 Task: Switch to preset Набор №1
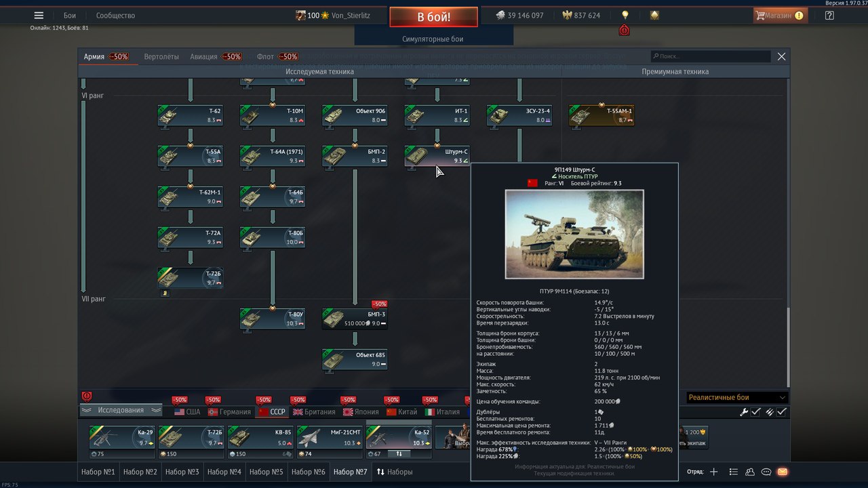[x=99, y=472]
